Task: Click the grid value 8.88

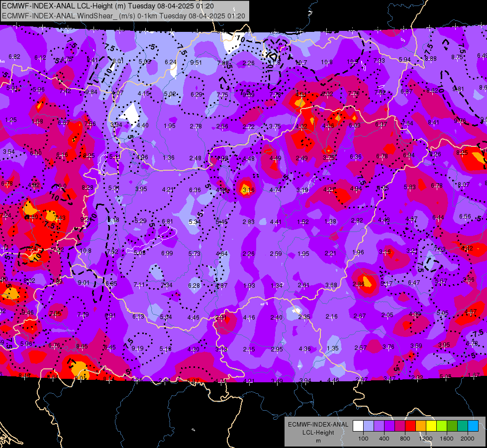Action: click(x=431, y=58)
